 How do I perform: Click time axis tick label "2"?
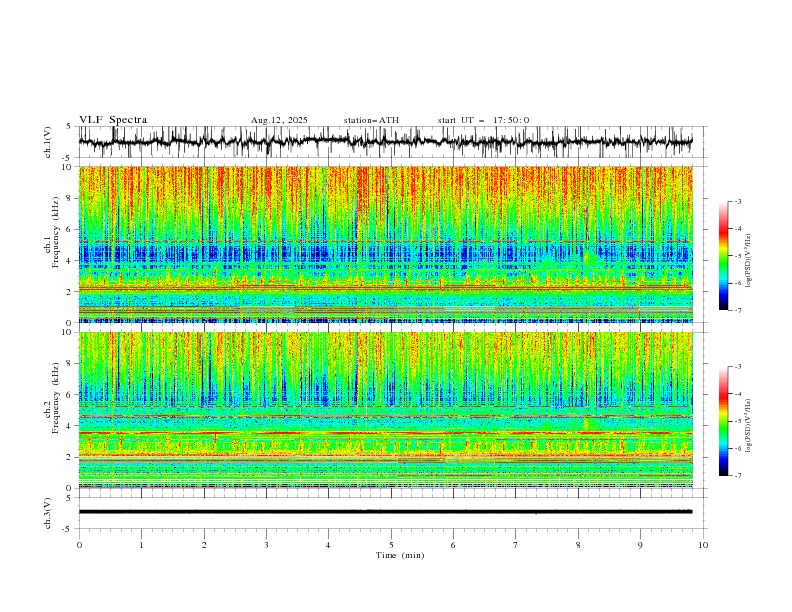(204, 545)
